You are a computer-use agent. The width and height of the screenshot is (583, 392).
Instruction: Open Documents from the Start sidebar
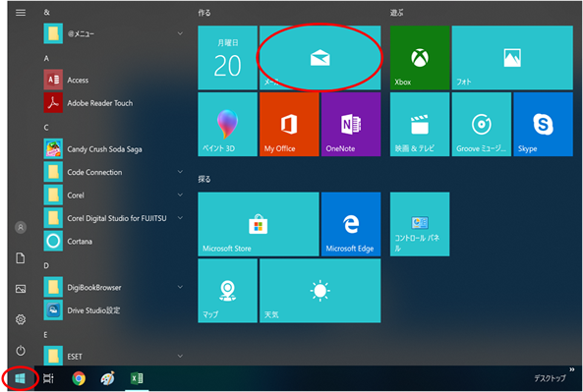(21, 257)
